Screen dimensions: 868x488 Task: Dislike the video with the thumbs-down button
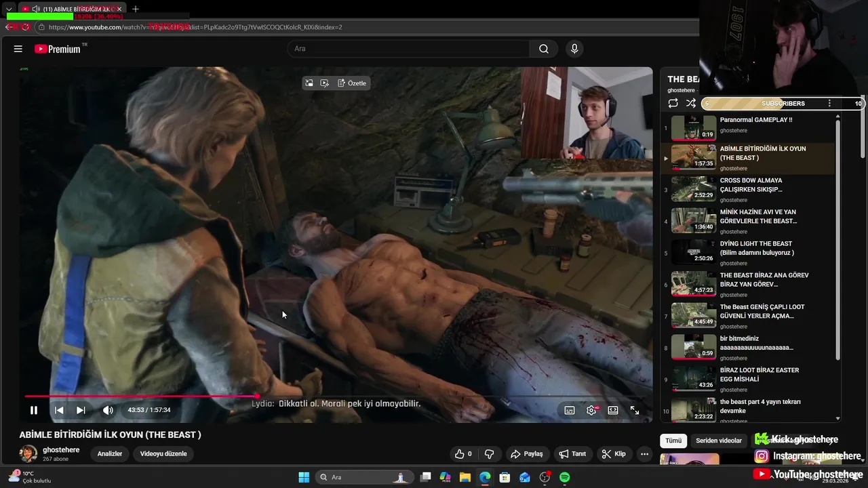tap(489, 454)
